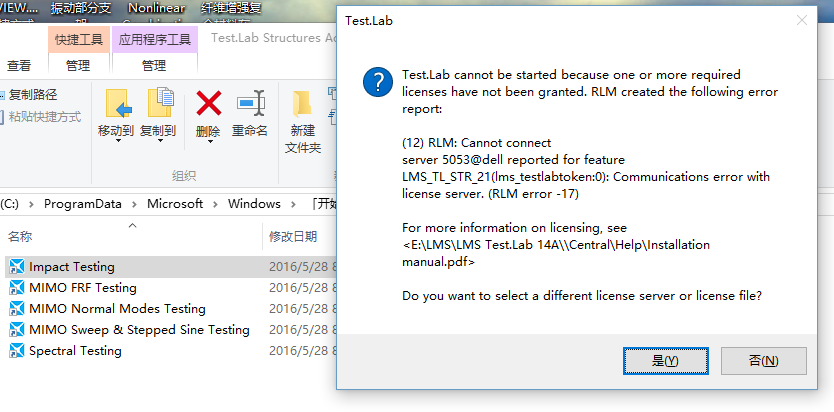834x412 pixels.
Task: Select MIMO Sweep & Stepped Sine Testing
Action: (139, 330)
